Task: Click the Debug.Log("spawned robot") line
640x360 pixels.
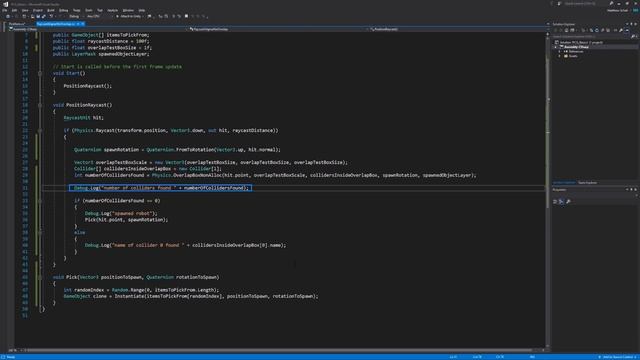Action: (121, 213)
